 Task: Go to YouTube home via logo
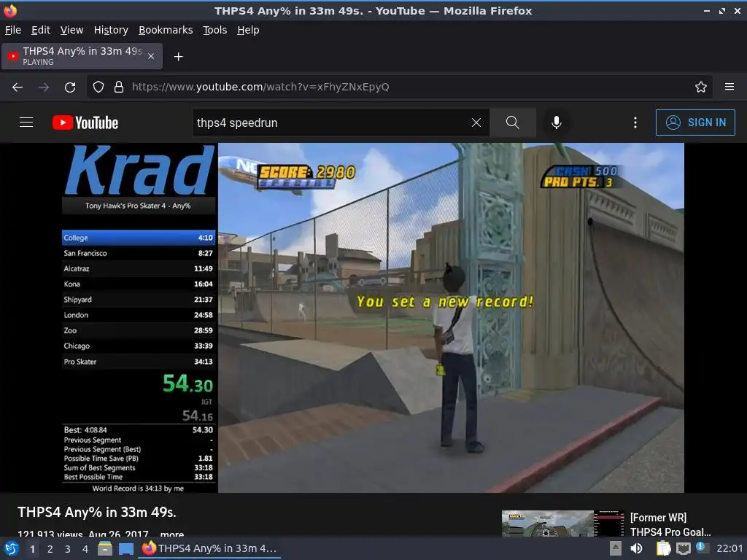pos(85,122)
